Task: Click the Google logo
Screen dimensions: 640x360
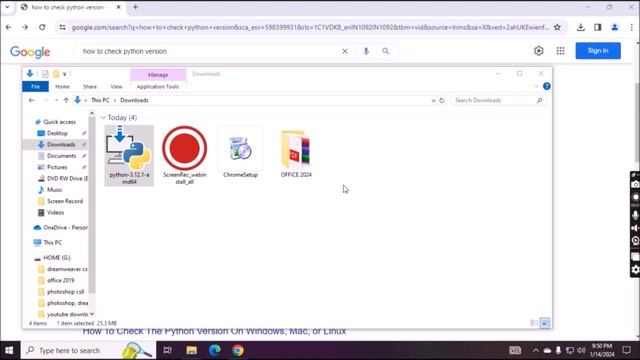Action: point(30,52)
